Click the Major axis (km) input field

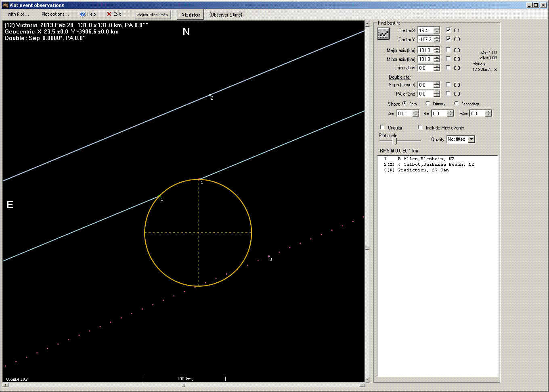tap(425, 50)
